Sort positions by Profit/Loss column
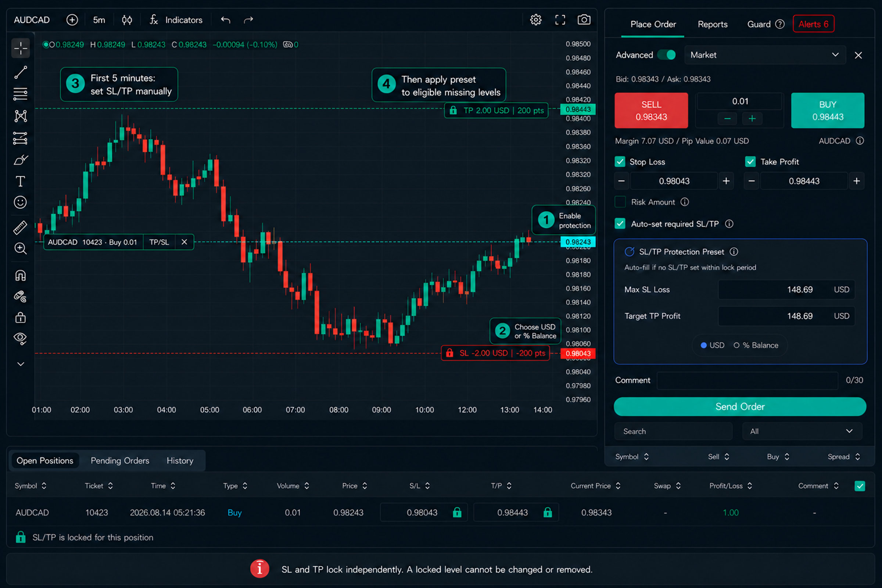882x588 pixels. pyautogui.click(x=731, y=485)
